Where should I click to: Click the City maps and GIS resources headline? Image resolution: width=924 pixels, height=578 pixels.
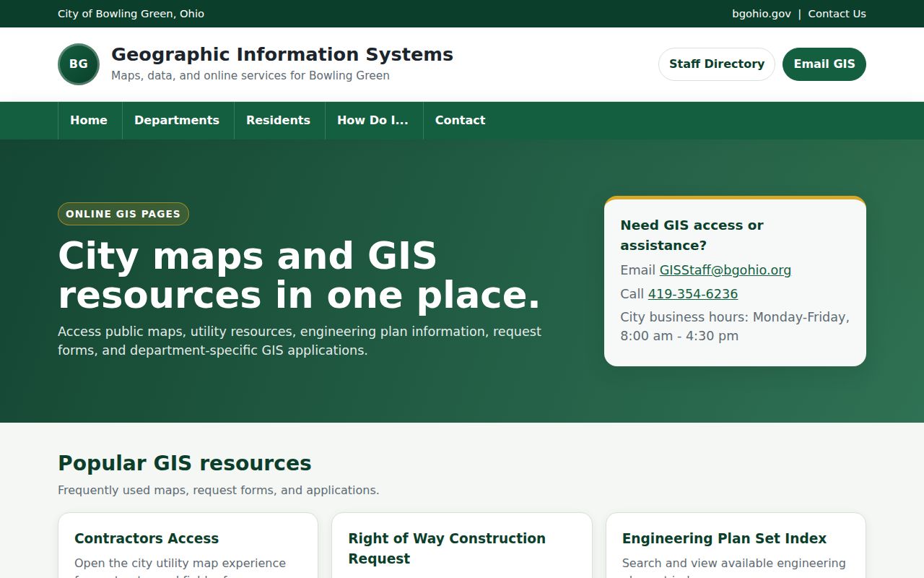tap(299, 275)
